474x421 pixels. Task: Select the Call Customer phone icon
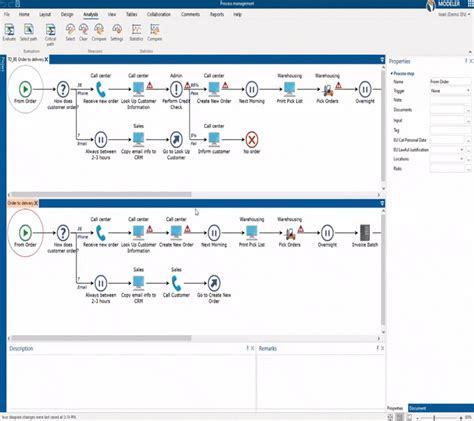point(176,283)
